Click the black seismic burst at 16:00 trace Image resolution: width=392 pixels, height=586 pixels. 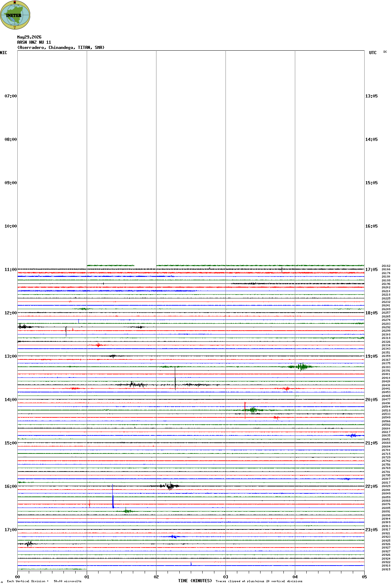[168, 486]
